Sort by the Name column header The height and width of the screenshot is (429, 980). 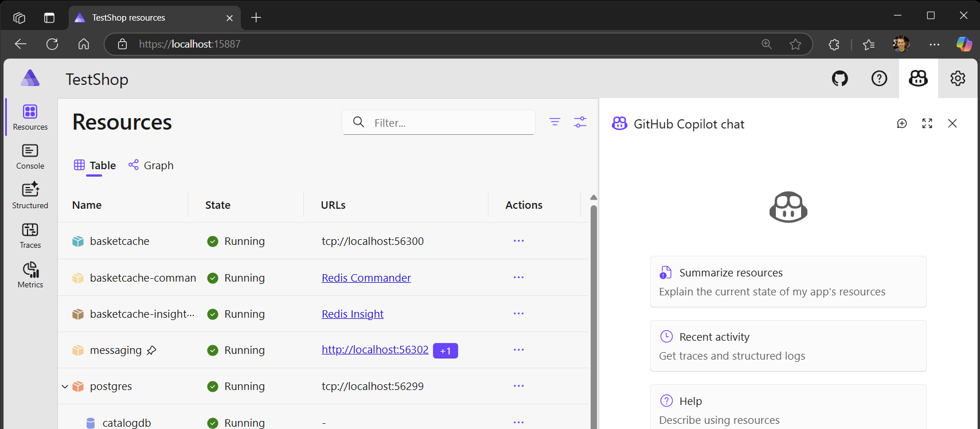tap(87, 205)
